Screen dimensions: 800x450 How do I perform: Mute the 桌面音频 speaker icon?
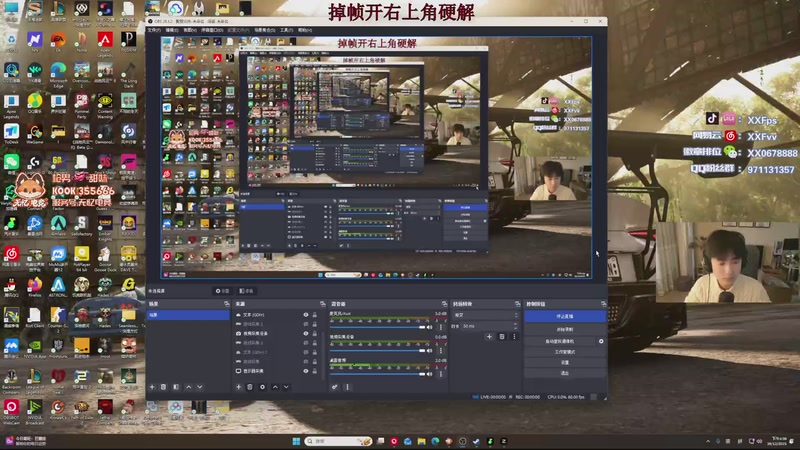click(x=430, y=374)
